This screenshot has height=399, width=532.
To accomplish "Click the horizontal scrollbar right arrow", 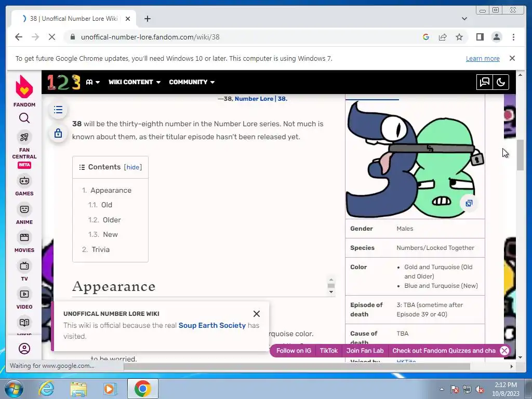I will pos(512,366).
